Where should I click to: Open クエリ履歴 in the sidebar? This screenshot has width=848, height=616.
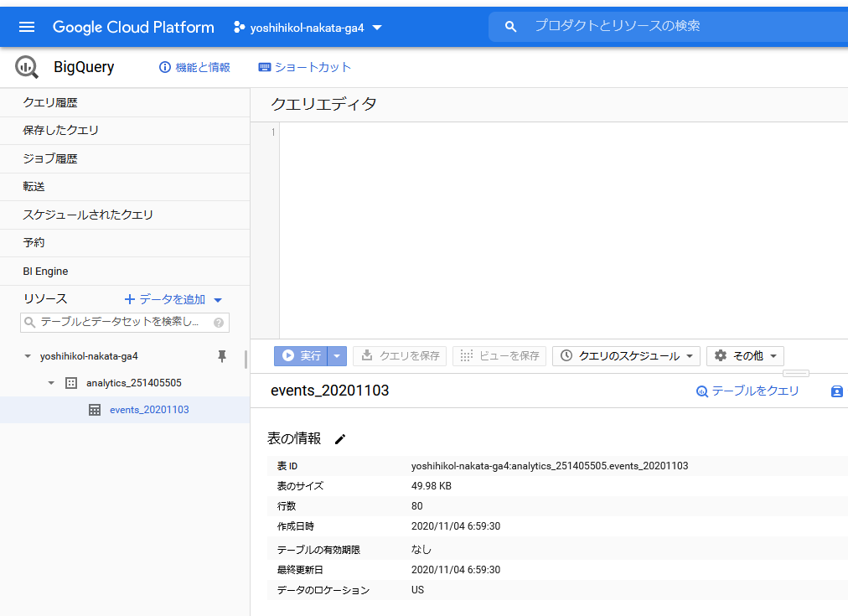tap(125, 103)
